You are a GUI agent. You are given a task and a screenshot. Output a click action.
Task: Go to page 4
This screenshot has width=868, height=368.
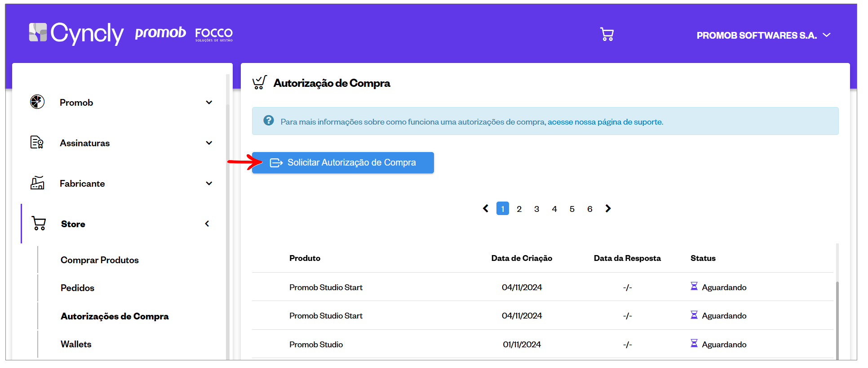coord(554,209)
